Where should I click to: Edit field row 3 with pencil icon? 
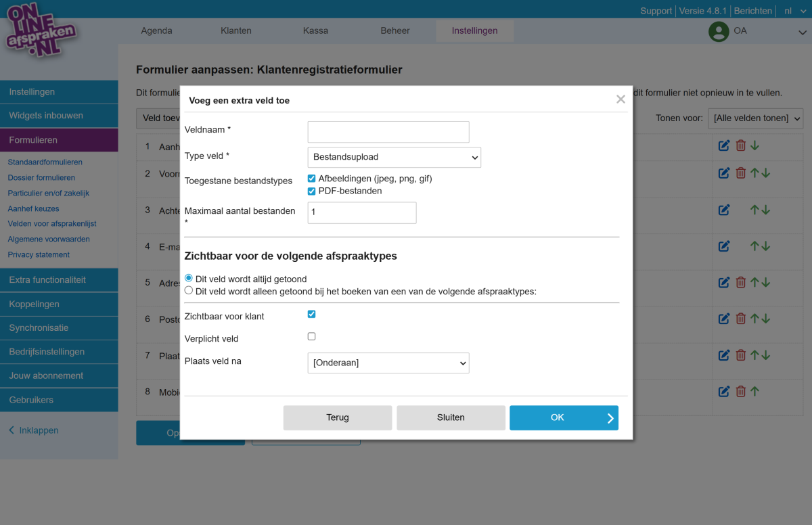[724, 210]
